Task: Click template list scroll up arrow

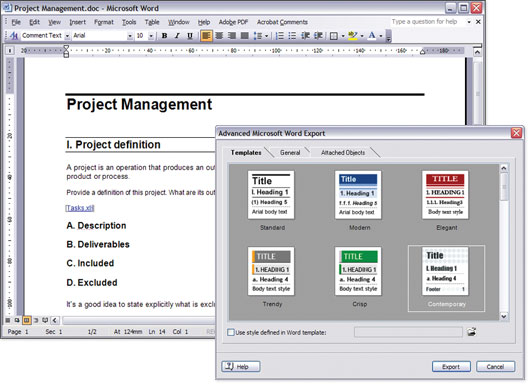Action: pos(504,168)
